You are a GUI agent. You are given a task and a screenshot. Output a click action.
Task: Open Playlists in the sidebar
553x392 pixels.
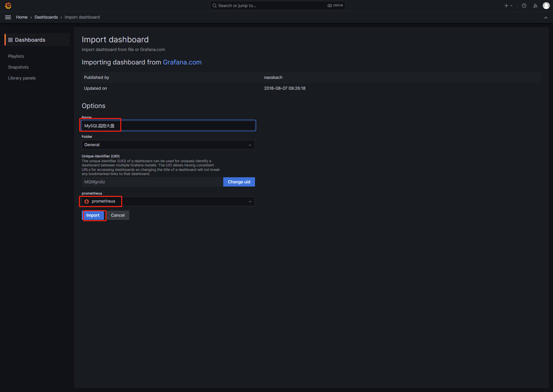tap(16, 56)
